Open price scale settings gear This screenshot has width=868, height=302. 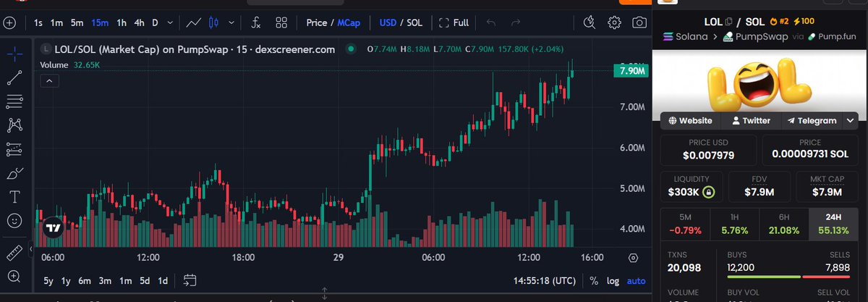click(634, 258)
